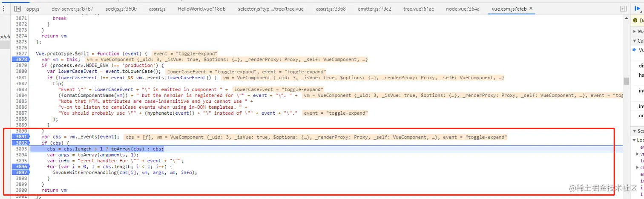Click the 'var lowerCaseEvent' line 3880
644x199 pixels.
pyautogui.click(x=104, y=72)
